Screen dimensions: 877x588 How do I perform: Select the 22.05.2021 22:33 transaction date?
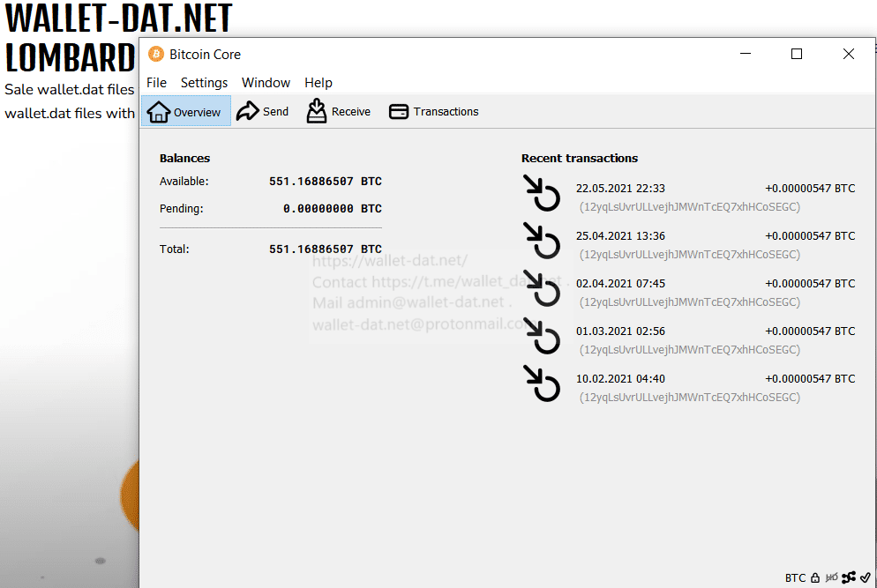(x=620, y=189)
